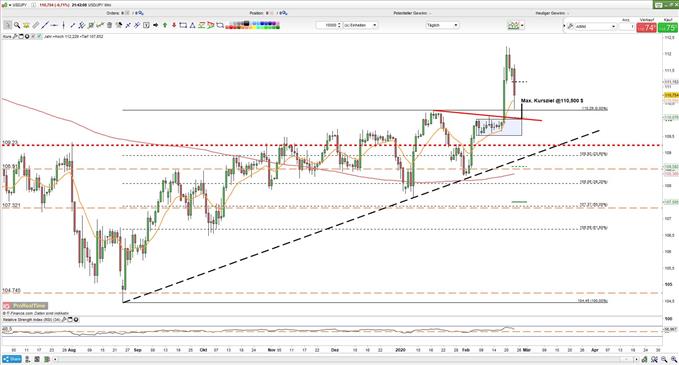Select the diagonal line drawing tool
Viewport: 679px width, 365px height.
pyautogui.click(x=45, y=25)
